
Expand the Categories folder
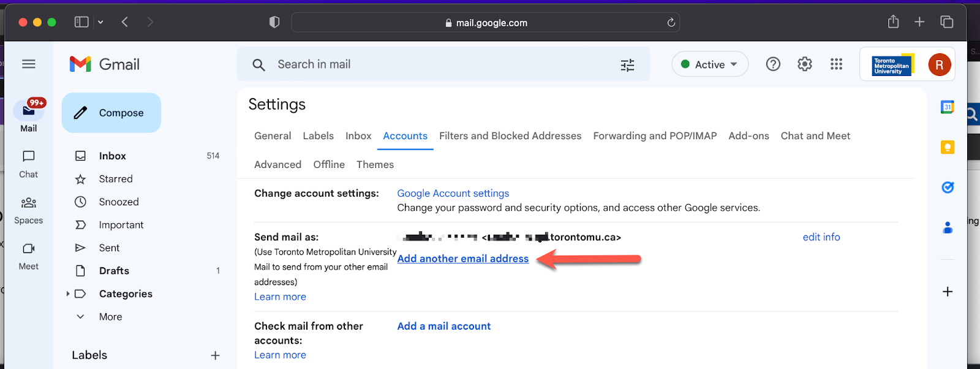coord(68,294)
